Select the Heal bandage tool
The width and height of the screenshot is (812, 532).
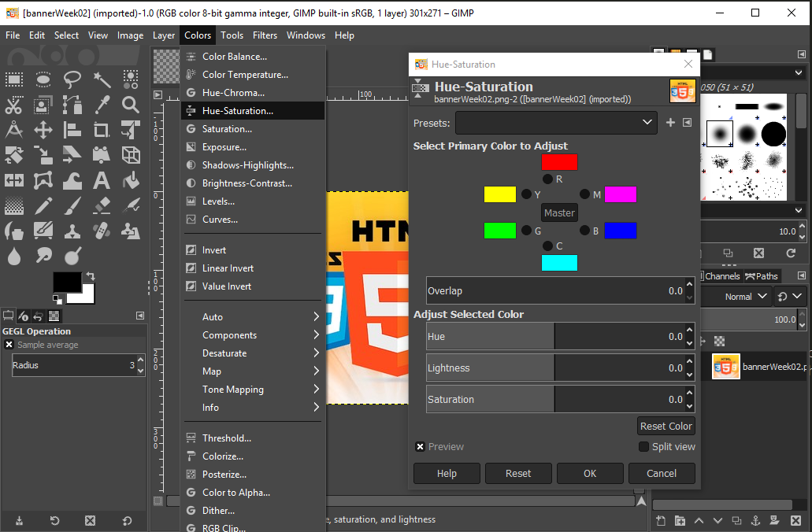[x=102, y=231]
